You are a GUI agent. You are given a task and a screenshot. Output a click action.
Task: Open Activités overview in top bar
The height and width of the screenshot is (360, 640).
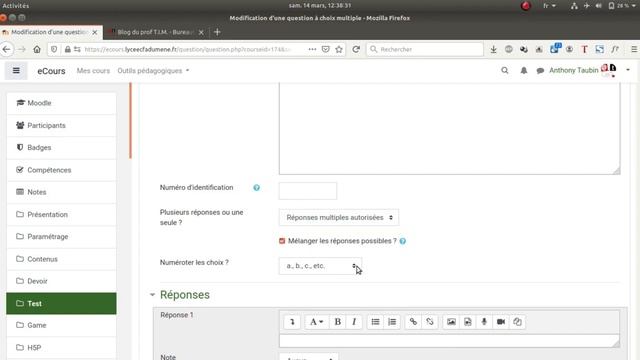point(16,6)
